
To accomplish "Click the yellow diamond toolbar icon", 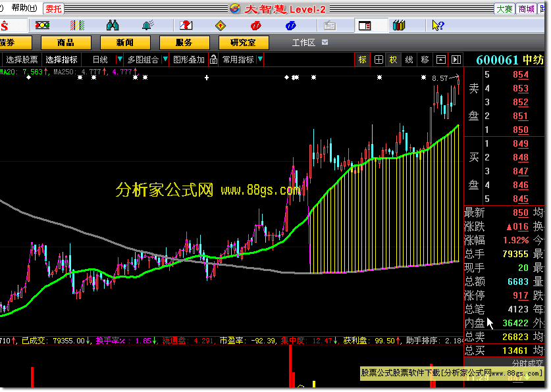I will (x=221, y=26).
